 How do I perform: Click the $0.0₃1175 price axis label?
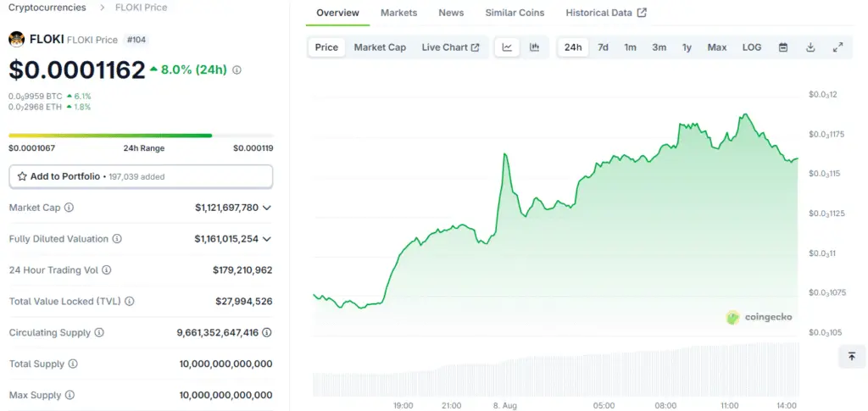tap(825, 135)
